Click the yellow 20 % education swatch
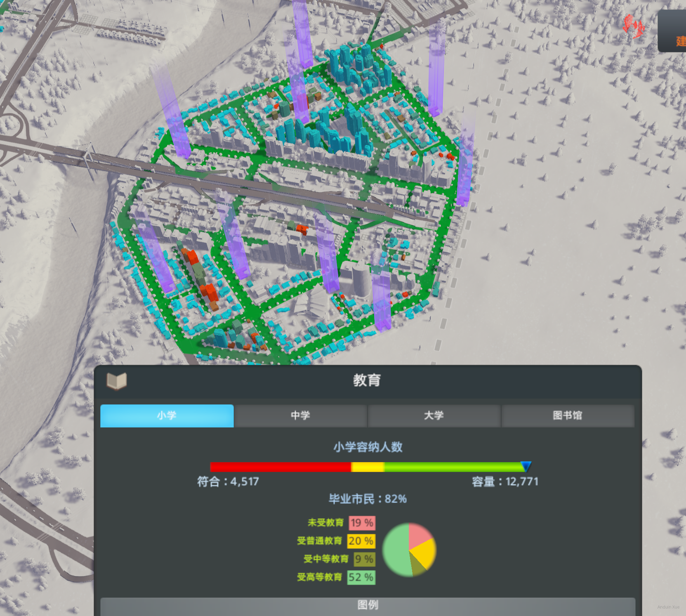 [x=361, y=541]
